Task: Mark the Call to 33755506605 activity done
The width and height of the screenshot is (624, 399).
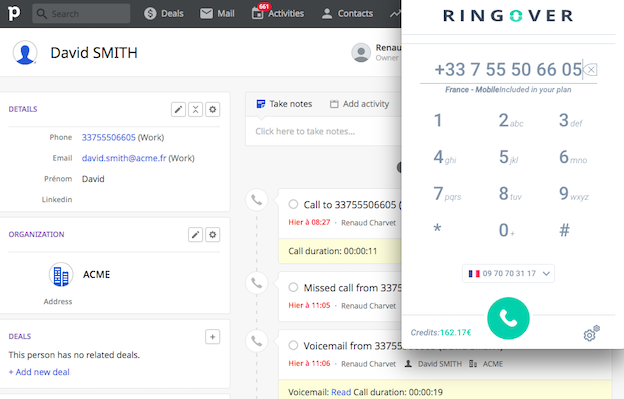Action: pos(293,204)
